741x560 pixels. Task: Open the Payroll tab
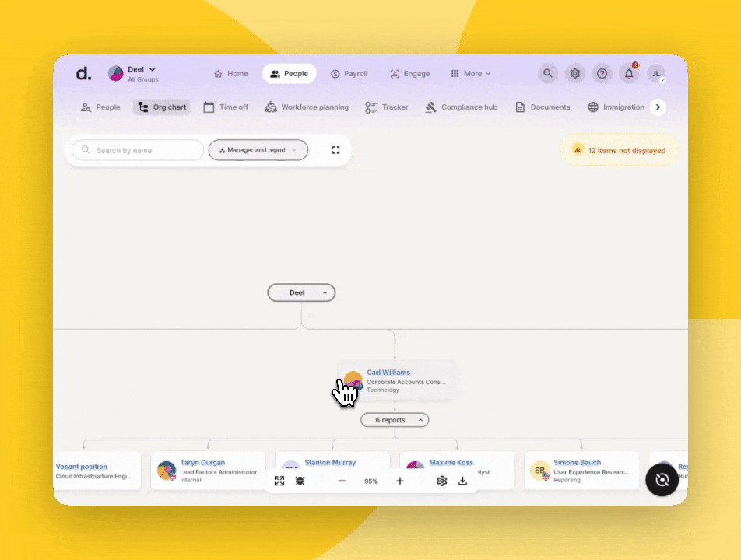[x=349, y=74]
